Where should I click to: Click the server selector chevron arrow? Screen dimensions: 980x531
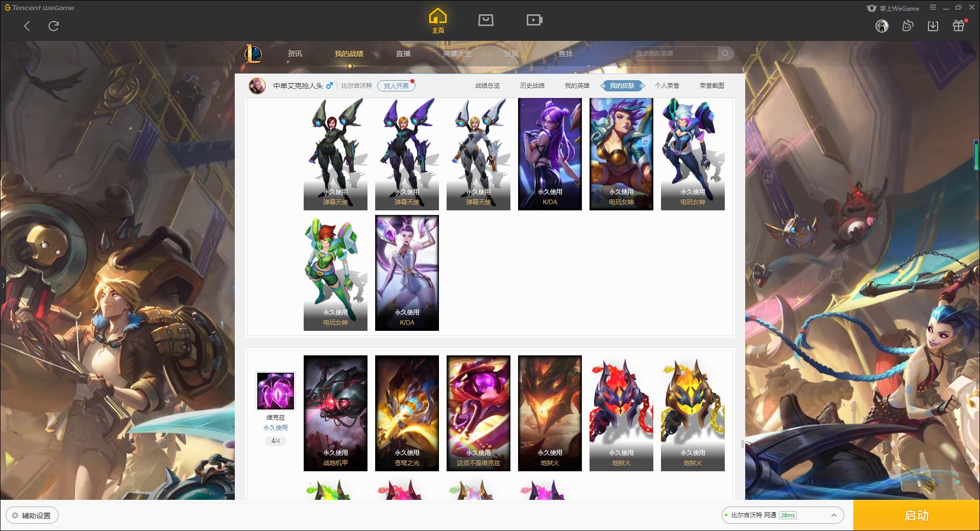coord(834,515)
